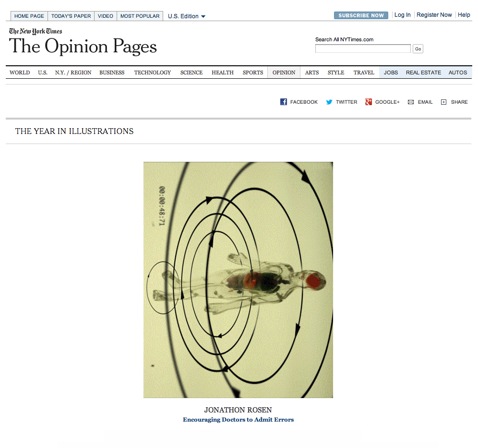Open Encouraging Doctors to Admit Errors link
The height and width of the screenshot is (448, 478).
[x=238, y=420]
